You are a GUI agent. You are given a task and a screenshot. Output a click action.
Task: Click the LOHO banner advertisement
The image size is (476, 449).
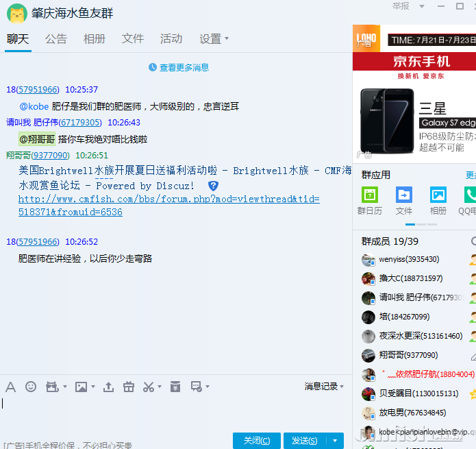(414, 38)
